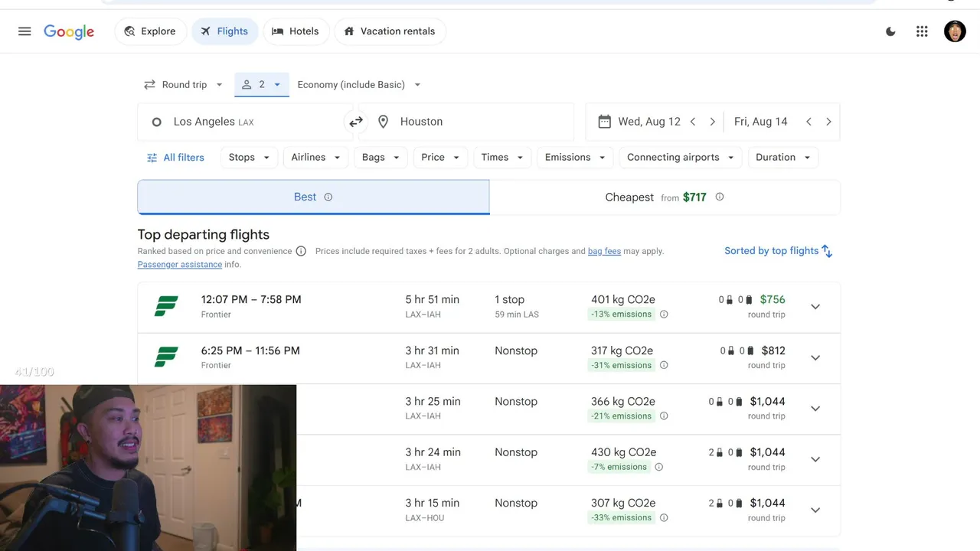
Task: Click the $812 round trip price
Action: point(773,350)
